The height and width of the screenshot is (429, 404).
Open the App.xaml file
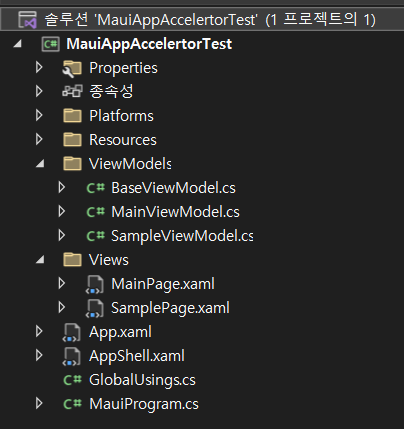tap(120, 332)
